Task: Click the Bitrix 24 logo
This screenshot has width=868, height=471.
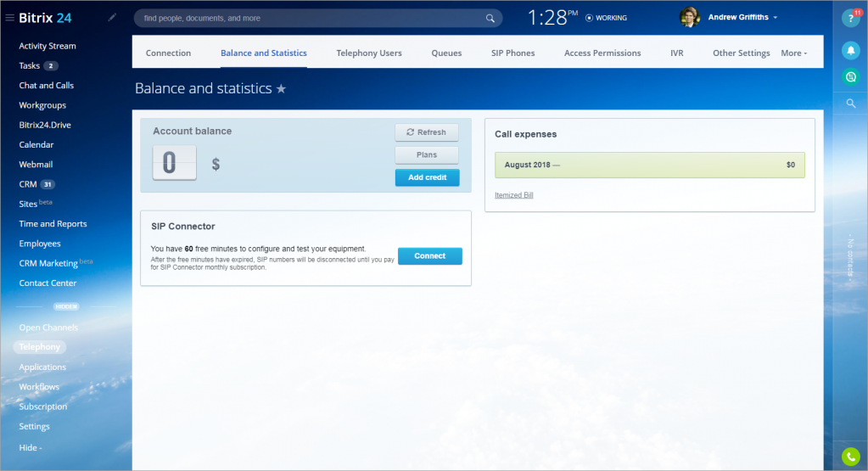Action: click(45, 18)
